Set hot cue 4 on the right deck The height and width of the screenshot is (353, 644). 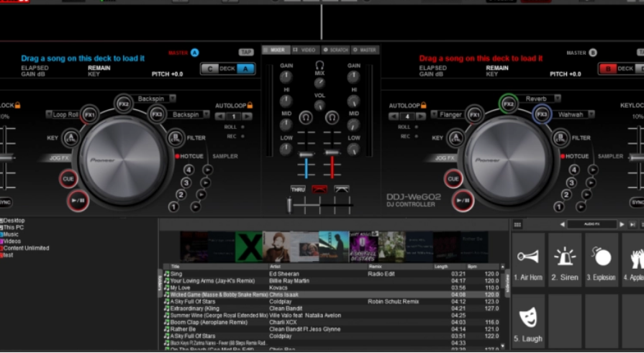(x=573, y=170)
